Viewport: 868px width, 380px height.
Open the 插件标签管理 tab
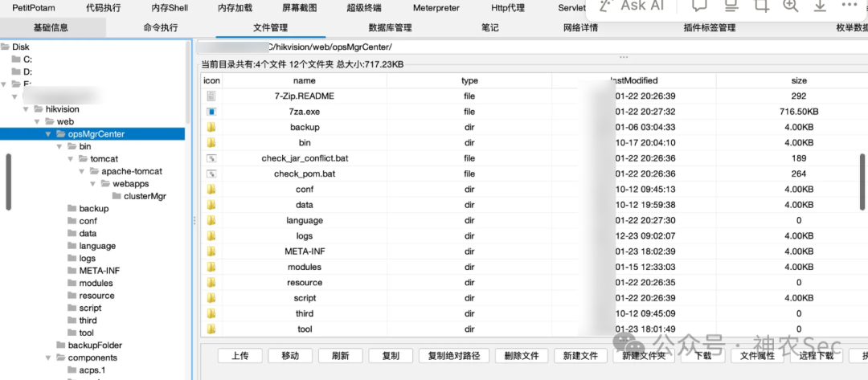coord(710,27)
